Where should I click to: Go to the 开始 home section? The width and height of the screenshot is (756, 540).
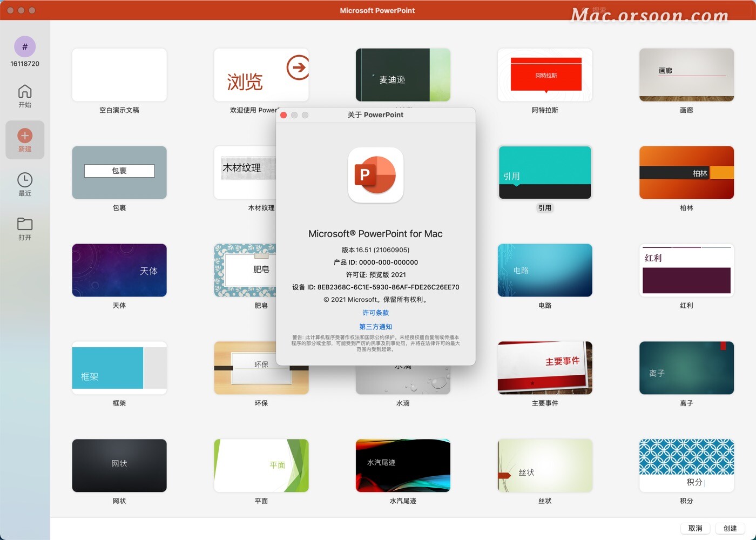(x=25, y=96)
